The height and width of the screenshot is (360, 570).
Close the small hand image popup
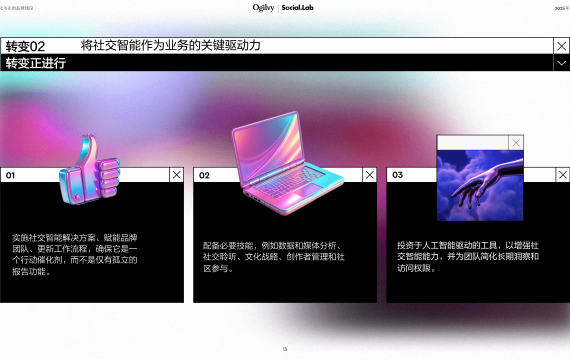[x=516, y=143]
